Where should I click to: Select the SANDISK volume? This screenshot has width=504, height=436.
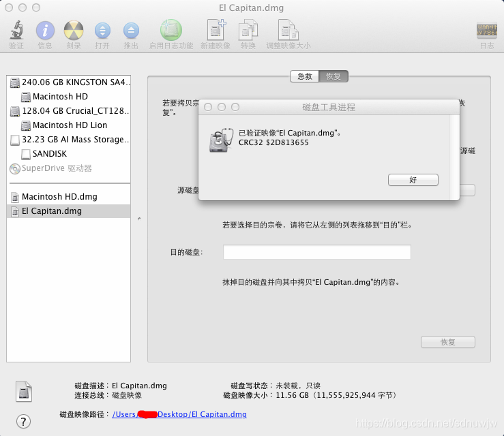68,154
